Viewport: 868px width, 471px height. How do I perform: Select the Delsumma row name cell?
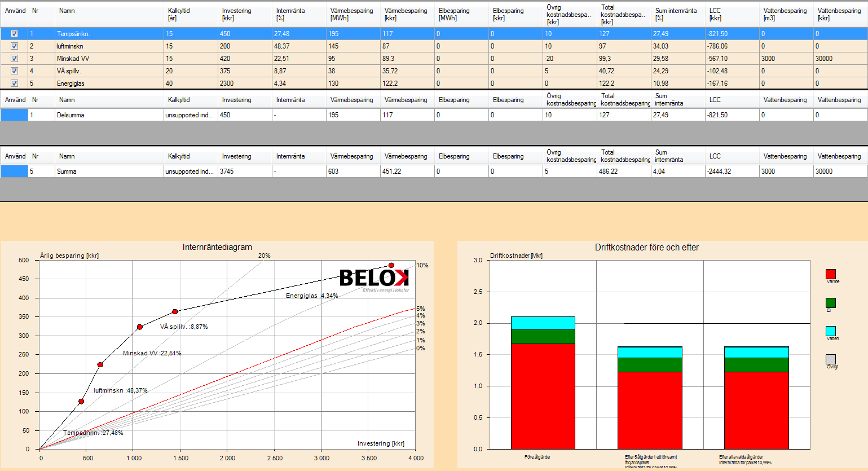pos(109,115)
